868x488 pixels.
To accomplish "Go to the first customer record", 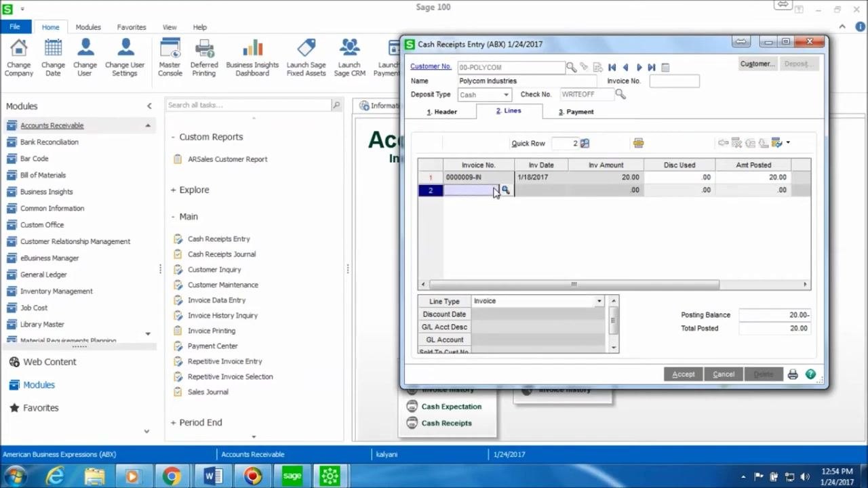I will 612,67.
